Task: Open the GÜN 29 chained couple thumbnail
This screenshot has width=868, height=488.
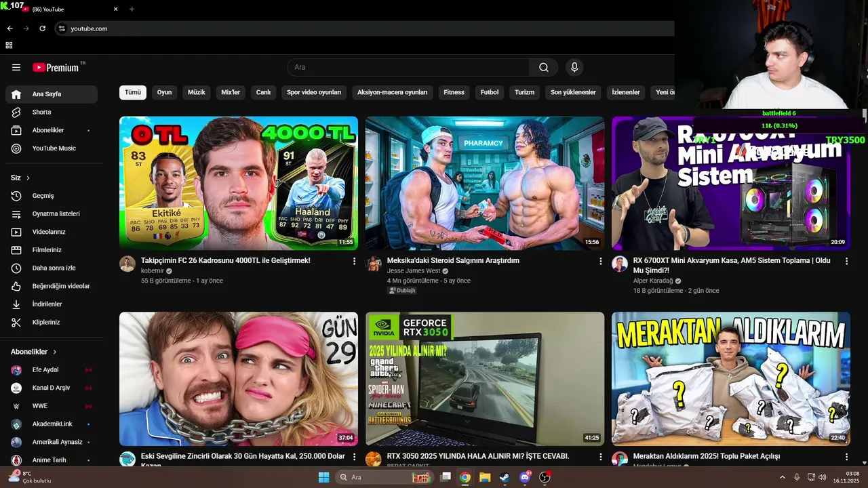Action: tap(239, 378)
